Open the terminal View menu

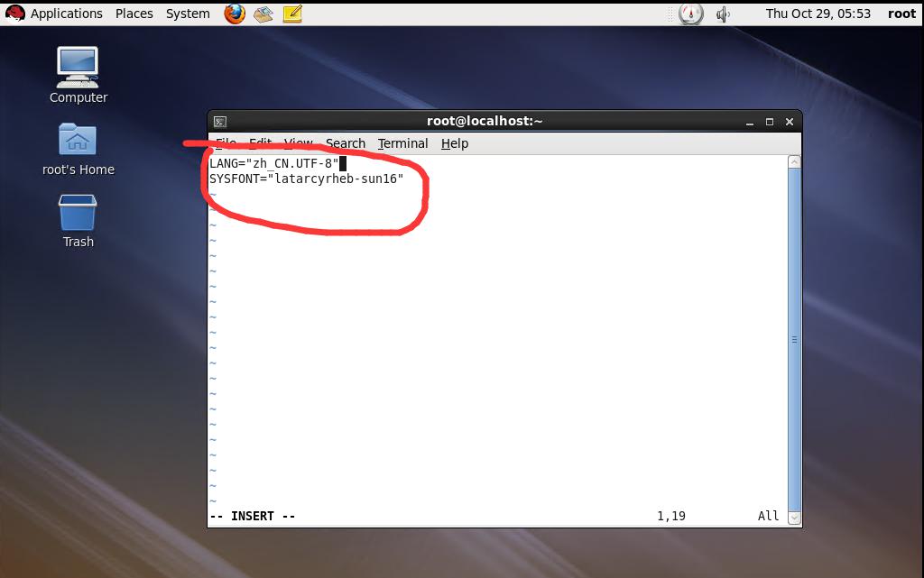click(298, 143)
